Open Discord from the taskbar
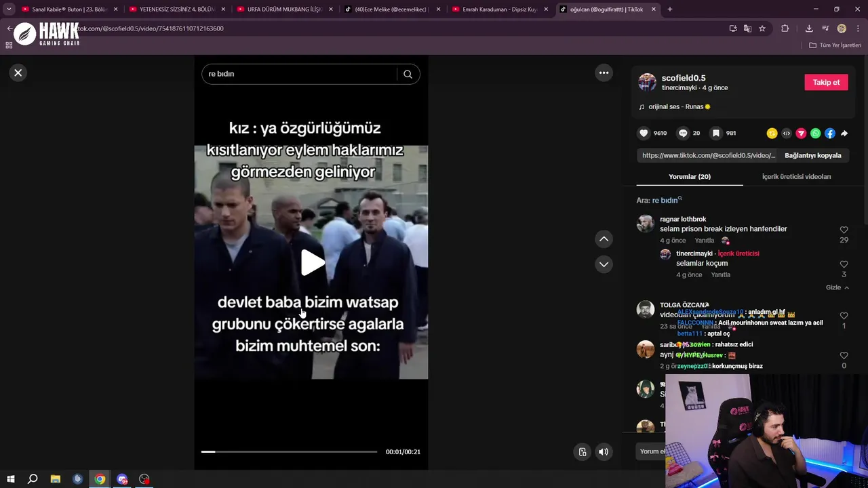Image resolution: width=868 pixels, height=488 pixels. click(122, 479)
